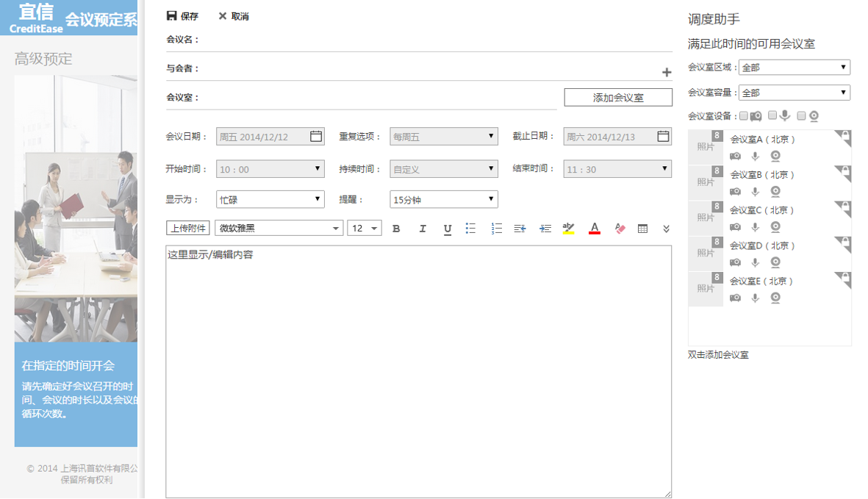Click the 取消 cancel button

(234, 16)
